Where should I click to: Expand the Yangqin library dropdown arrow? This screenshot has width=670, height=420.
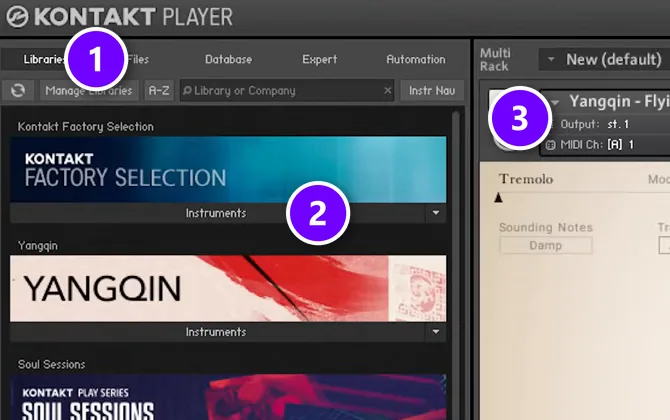pos(436,332)
